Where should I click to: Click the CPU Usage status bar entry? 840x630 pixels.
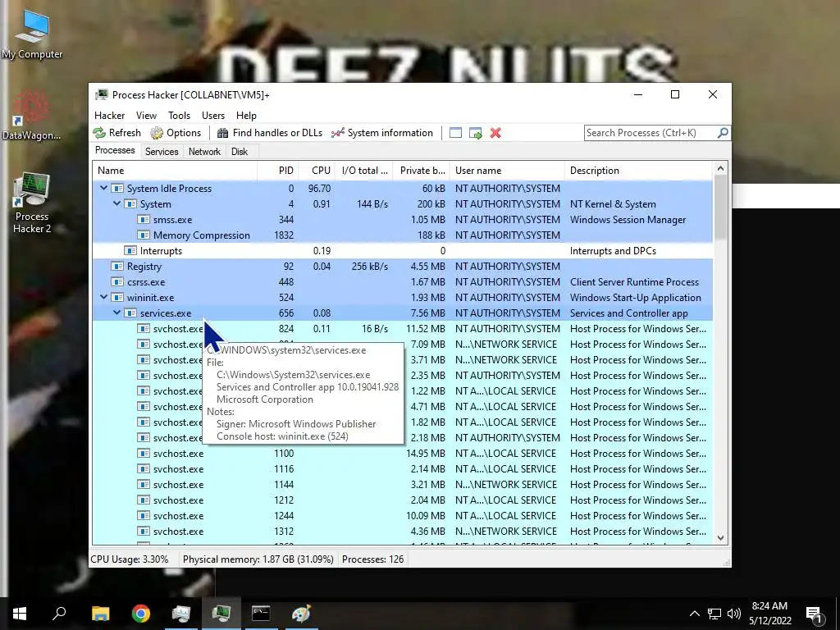pyautogui.click(x=129, y=559)
